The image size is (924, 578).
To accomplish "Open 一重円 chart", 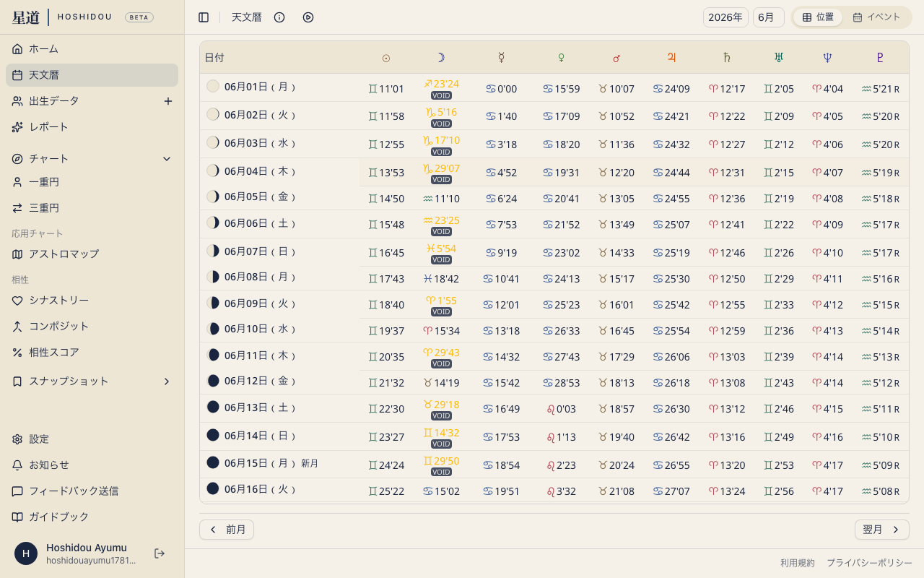I will pyautogui.click(x=92, y=182).
